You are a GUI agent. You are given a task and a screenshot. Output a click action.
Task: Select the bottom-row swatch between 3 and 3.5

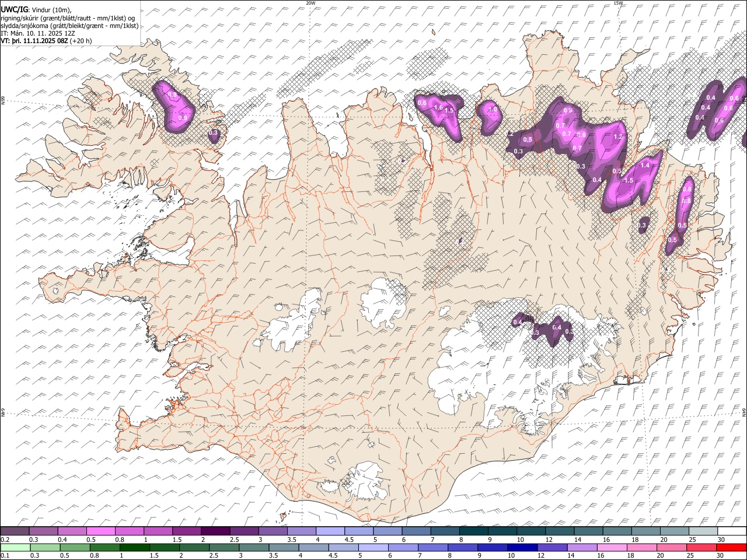(x=254, y=547)
